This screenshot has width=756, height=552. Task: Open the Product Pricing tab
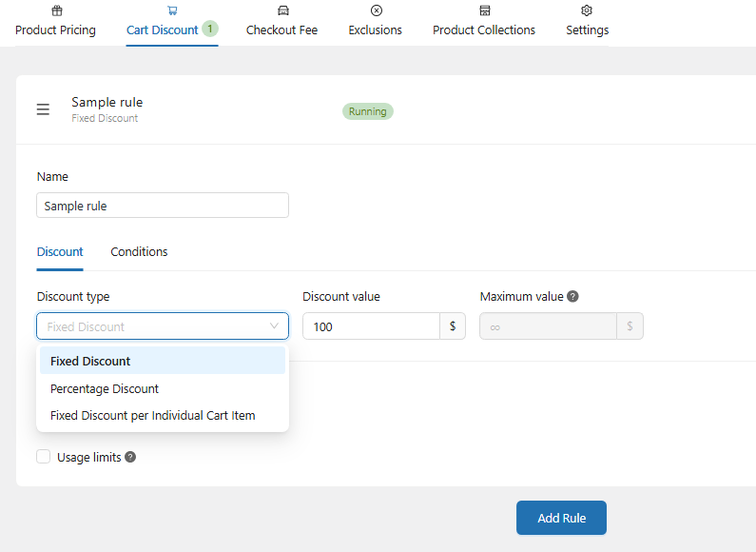55,30
